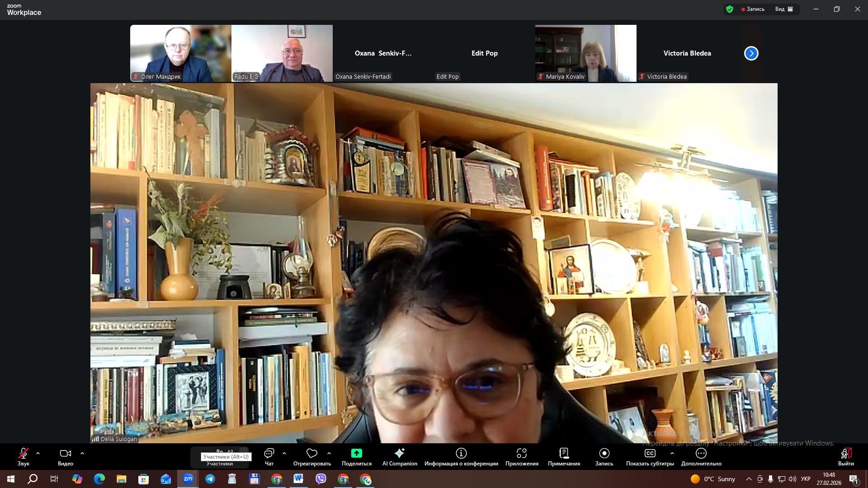Open Приложения apps icon
The width and height of the screenshot is (868, 488).
point(522,453)
